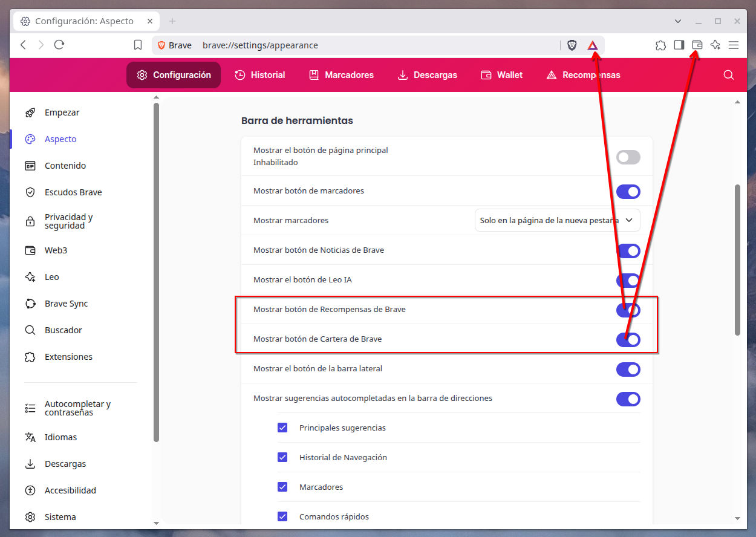Open Accesibilidad settings

pos(70,490)
